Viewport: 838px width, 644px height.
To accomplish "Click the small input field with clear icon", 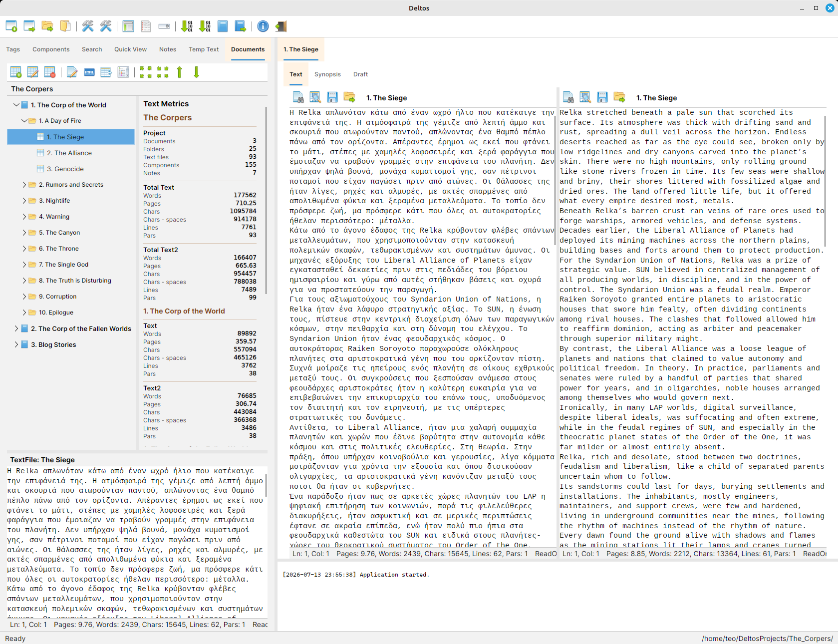I will pyautogui.click(x=164, y=26).
